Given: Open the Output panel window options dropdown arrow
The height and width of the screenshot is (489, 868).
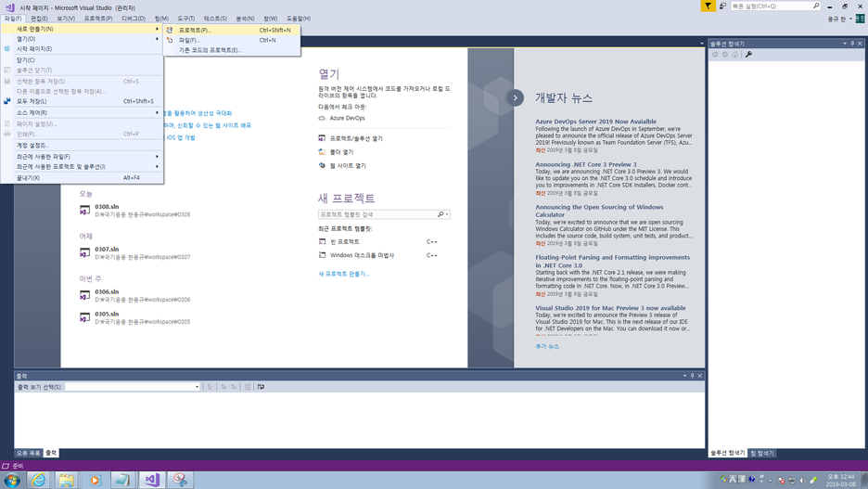Looking at the screenshot, I should pos(684,376).
